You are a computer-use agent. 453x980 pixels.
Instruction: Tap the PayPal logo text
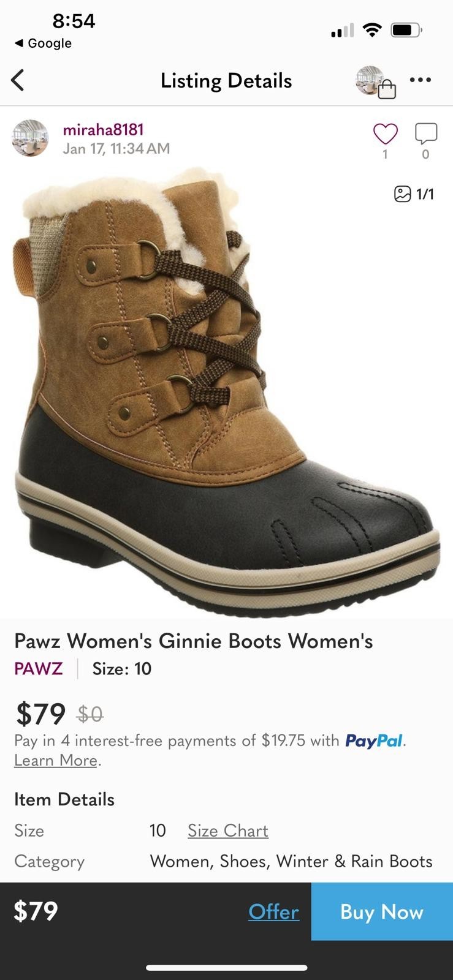[x=373, y=741]
